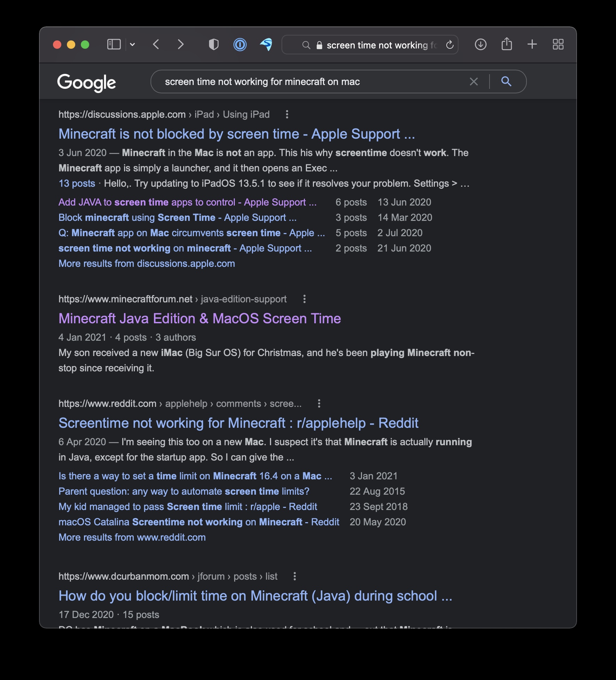Show the Safari downloads list
Image resolution: width=616 pixels, height=680 pixels.
pos(480,45)
